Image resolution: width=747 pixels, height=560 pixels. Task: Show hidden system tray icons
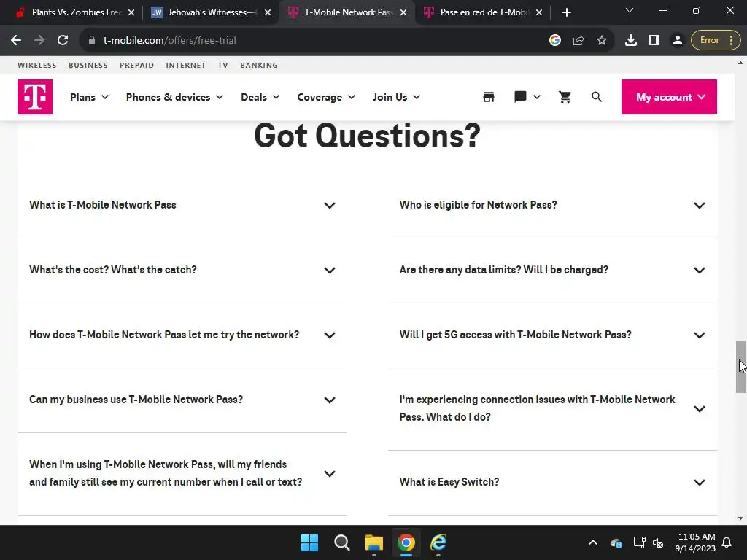pos(592,542)
